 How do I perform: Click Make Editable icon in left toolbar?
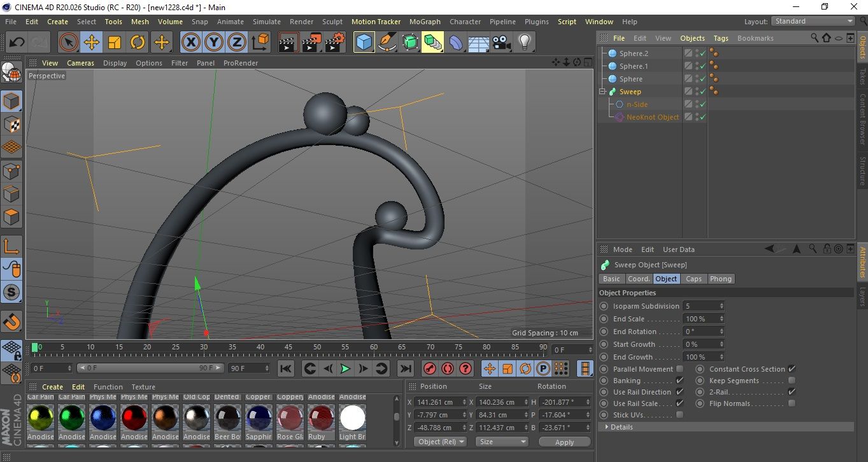point(11,73)
